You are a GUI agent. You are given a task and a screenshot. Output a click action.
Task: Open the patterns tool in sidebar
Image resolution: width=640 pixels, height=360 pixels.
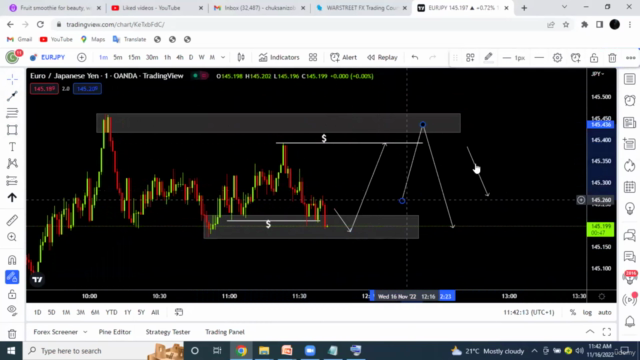click(x=12, y=164)
